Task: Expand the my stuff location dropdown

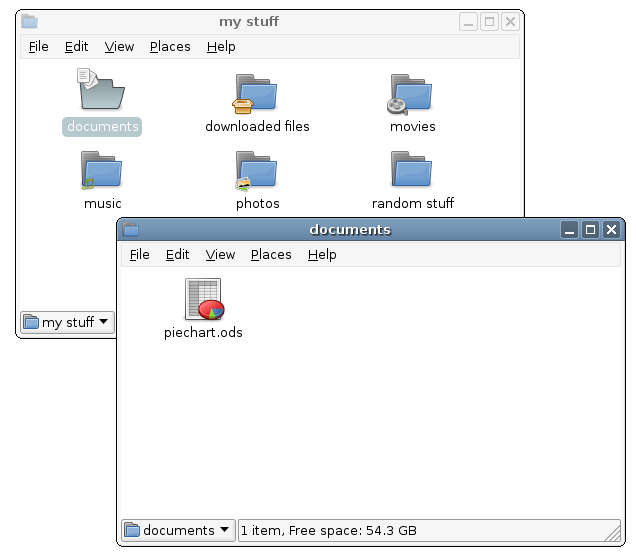Action: 67,322
